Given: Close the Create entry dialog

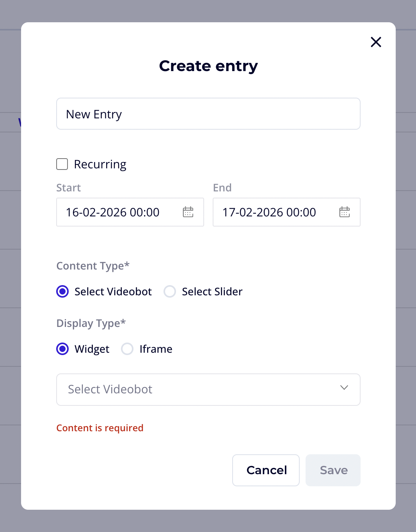Looking at the screenshot, I should (376, 42).
